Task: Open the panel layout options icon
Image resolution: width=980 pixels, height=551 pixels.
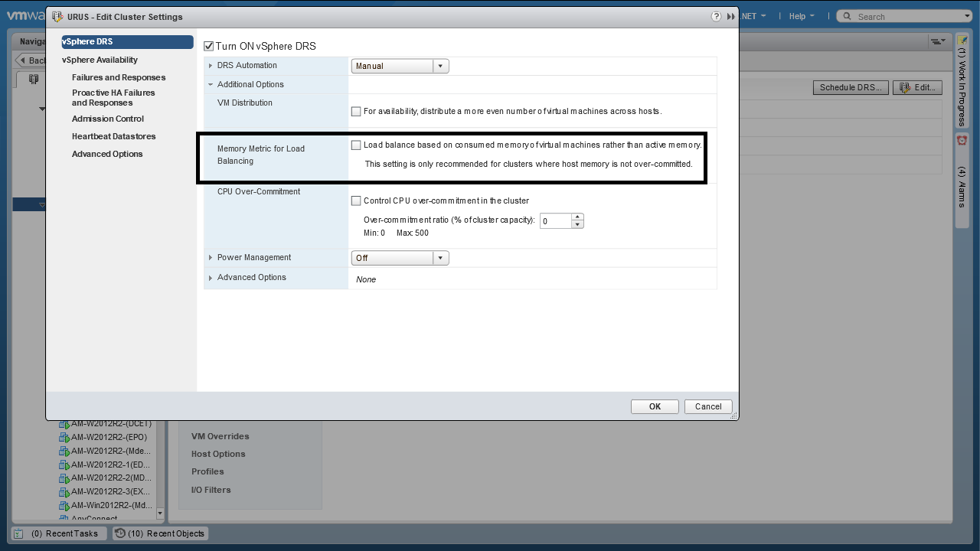Action: 938,41
